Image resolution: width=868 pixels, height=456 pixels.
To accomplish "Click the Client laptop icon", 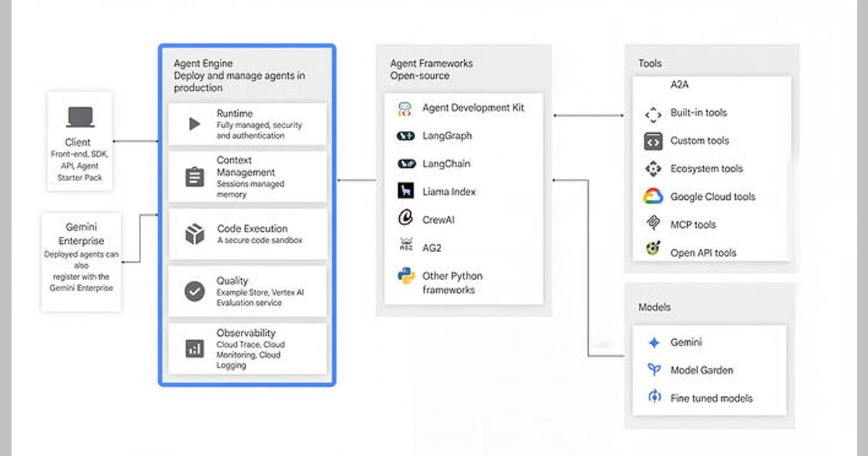I will [x=80, y=117].
